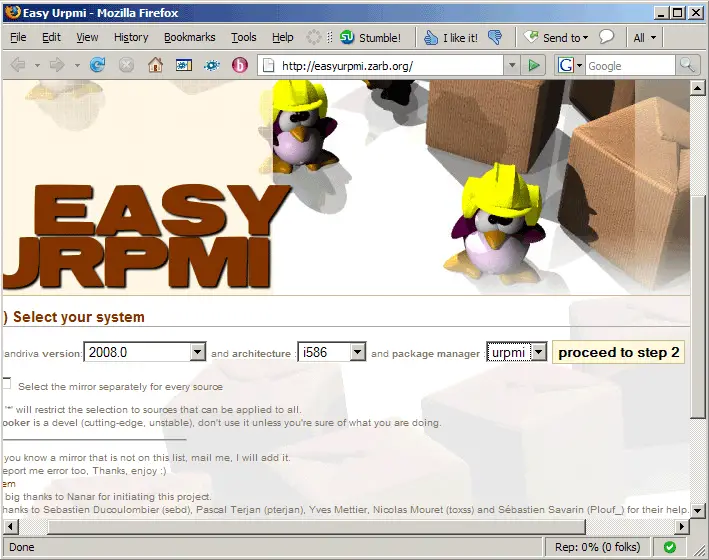Click the vertical scrollbar up arrow
Viewport: 709px width, 560px height.
697,88
